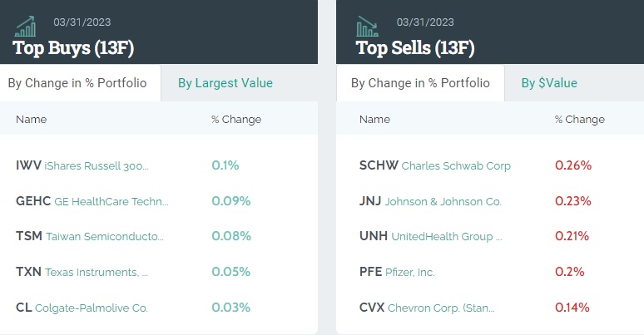Switch to the By Largest Value tab
This screenshot has height=335, width=644.
pos(225,83)
